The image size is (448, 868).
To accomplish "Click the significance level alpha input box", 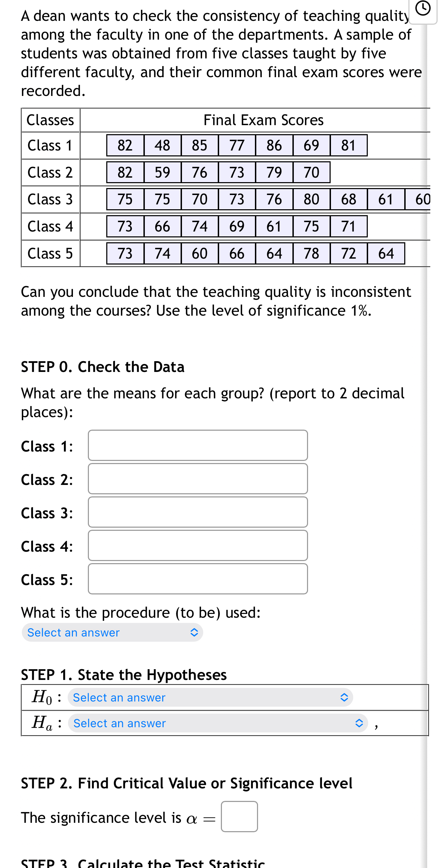I will click(239, 817).
